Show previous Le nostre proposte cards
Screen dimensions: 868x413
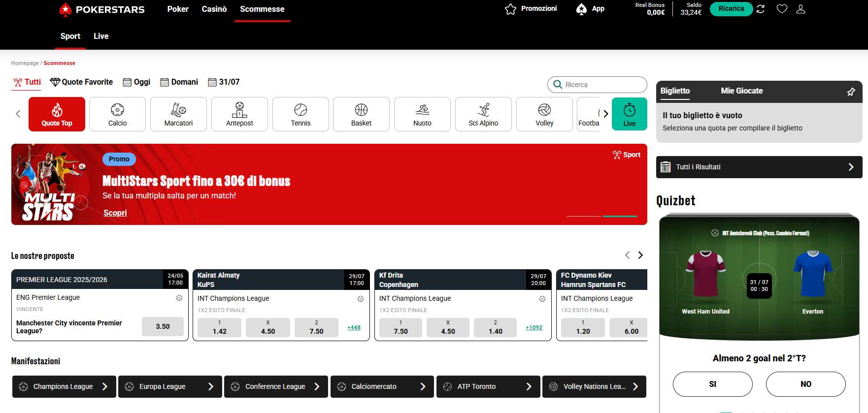[627, 255]
